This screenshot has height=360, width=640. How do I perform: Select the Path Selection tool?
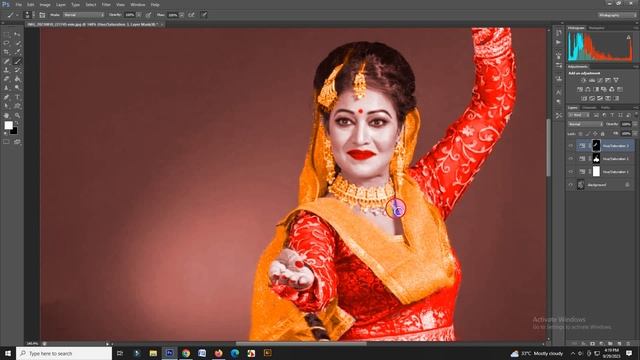(6, 106)
